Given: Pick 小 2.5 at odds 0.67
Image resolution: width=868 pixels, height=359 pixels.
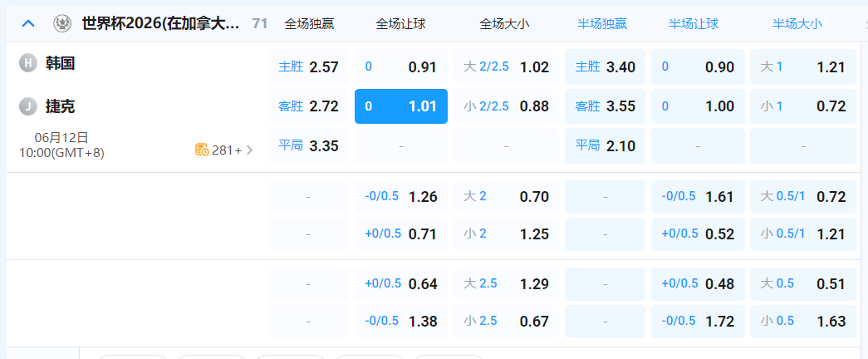Looking at the screenshot, I should point(506,322).
